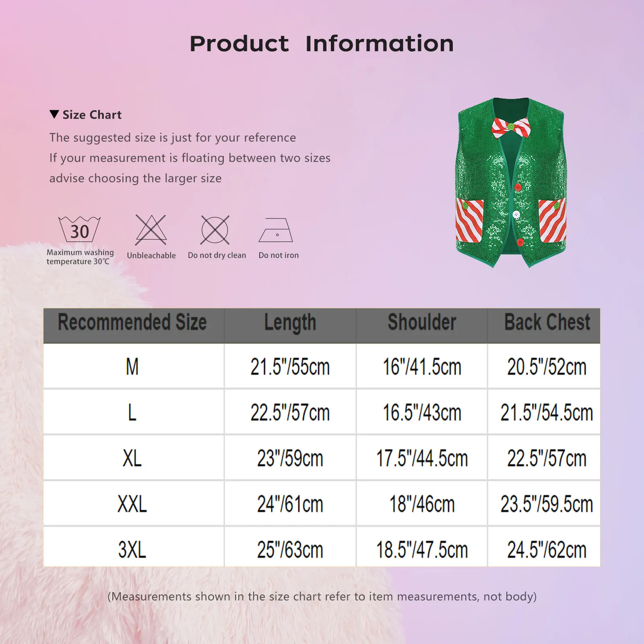
Task: Click length cell '24"/61cm' for XXL
Action: point(290,504)
